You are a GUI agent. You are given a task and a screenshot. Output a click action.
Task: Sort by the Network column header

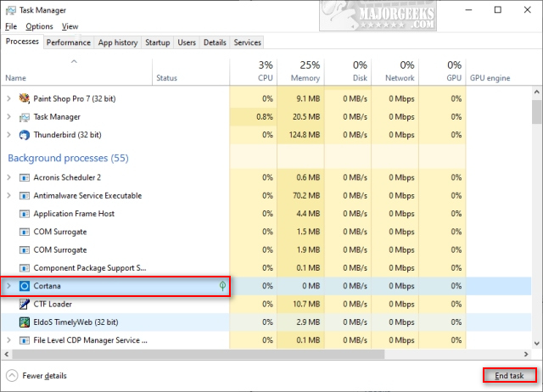coord(395,72)
